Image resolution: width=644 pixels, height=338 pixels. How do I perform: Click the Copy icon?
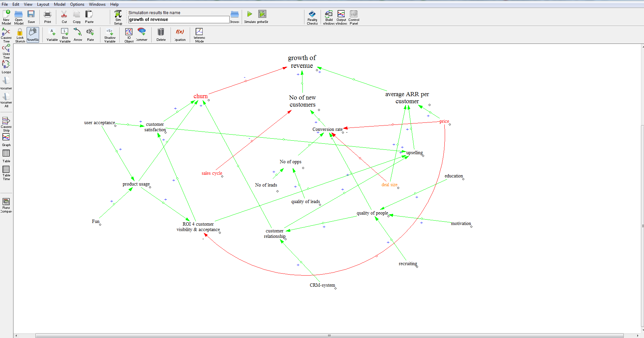(x=77, y=17)
